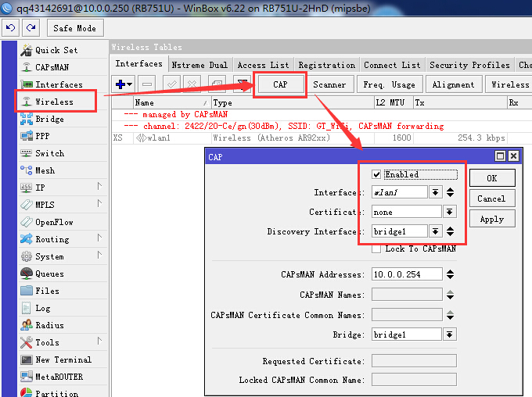
Task: Click the Undo arrow icon
Action: click(x=10, y=28)
